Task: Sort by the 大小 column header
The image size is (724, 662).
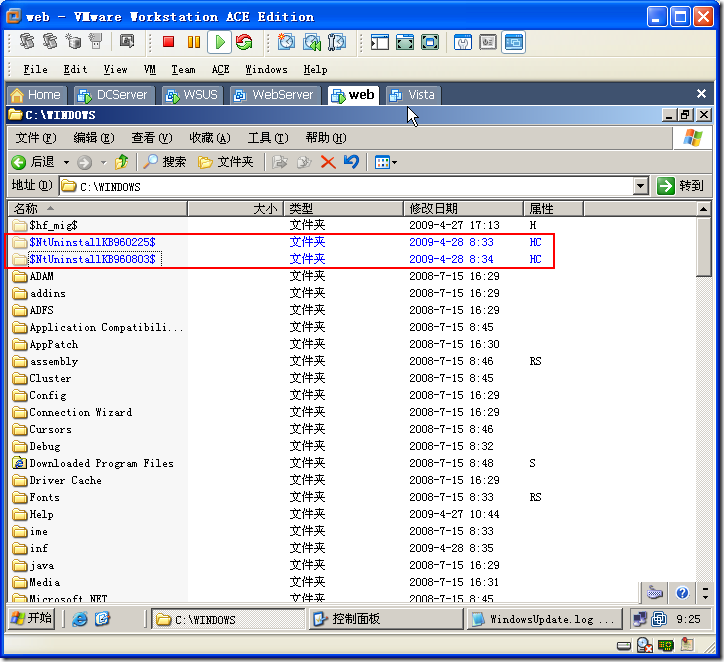Action: pos(235,209)
